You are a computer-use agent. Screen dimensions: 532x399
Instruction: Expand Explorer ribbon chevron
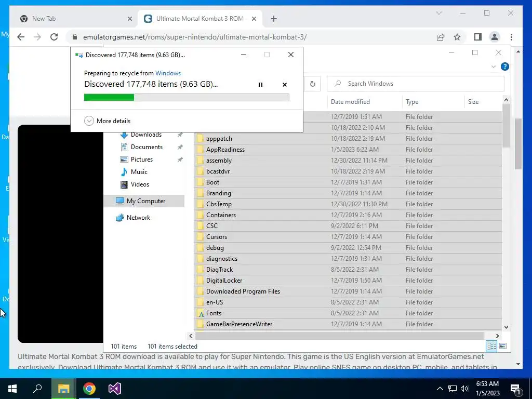pyautogui.click(x=494, y=66)
